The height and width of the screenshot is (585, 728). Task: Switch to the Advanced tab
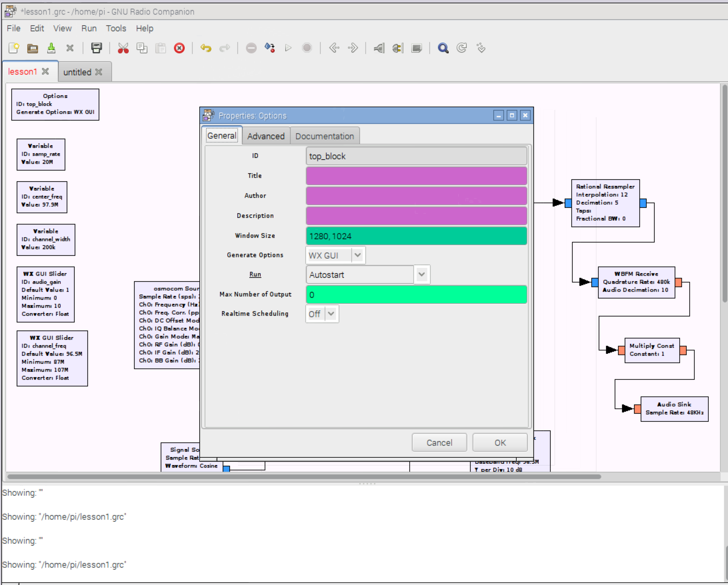click(266, 136)
